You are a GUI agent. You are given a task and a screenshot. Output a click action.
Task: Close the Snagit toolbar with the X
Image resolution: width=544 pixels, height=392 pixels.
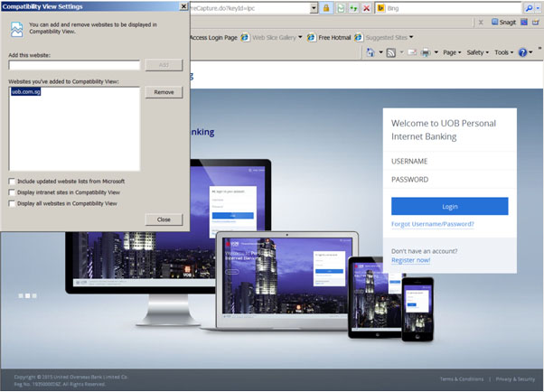point(481,23)
